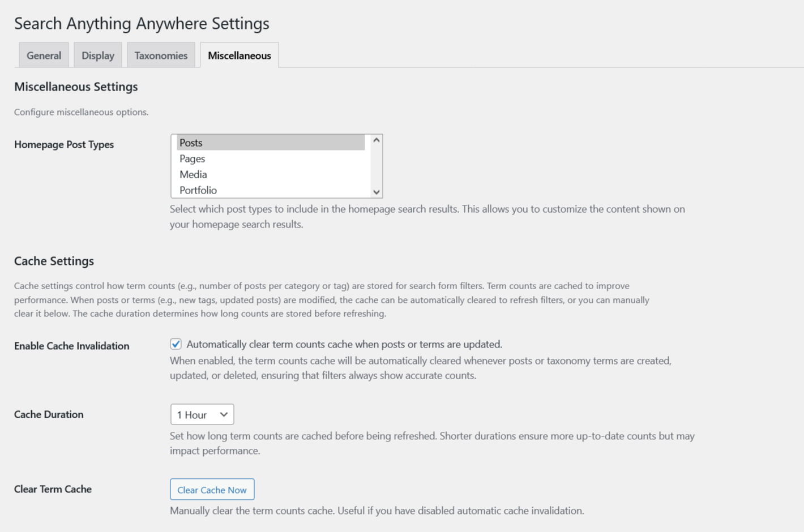Click the Cache Settings section heading
Image resolution: width=804 pixels, height=532 pixels.
click(54, 261)
